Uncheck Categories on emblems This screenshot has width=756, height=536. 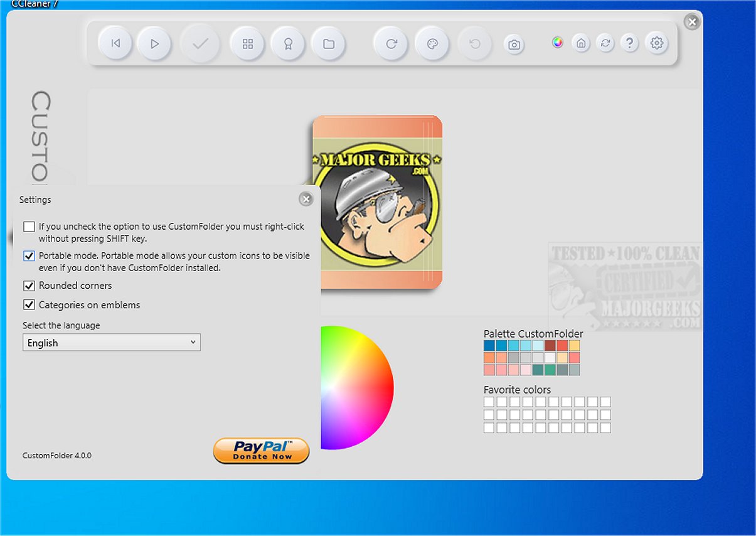29,305
